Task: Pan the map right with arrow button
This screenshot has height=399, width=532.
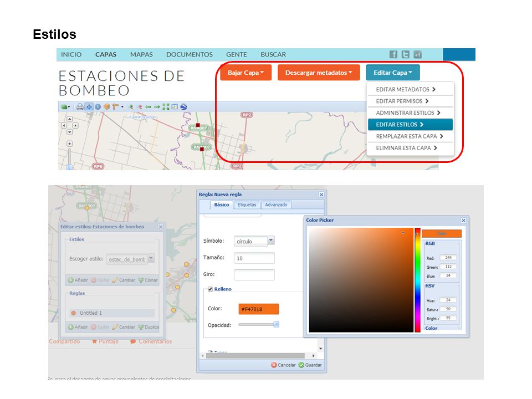Action: click(x=75, y=125)
